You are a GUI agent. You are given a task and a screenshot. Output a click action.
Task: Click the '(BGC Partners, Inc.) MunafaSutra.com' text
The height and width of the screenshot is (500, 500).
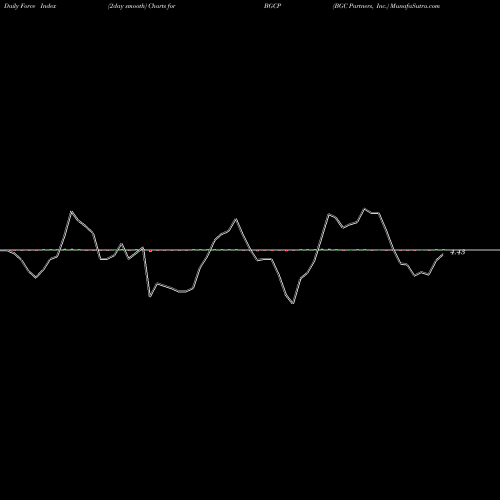pos(386,6)
